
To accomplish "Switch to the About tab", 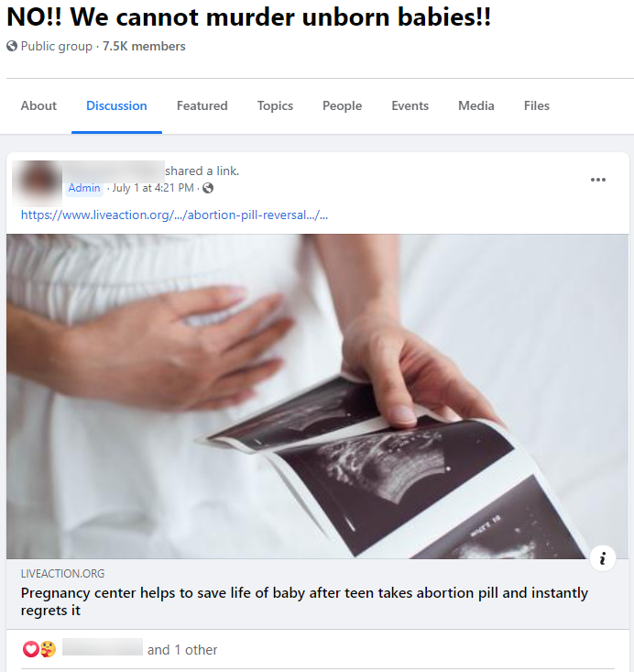I will [38, 105].
